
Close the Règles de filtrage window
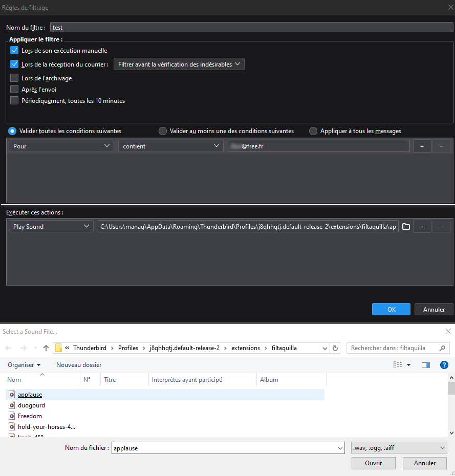click(451, 7)
